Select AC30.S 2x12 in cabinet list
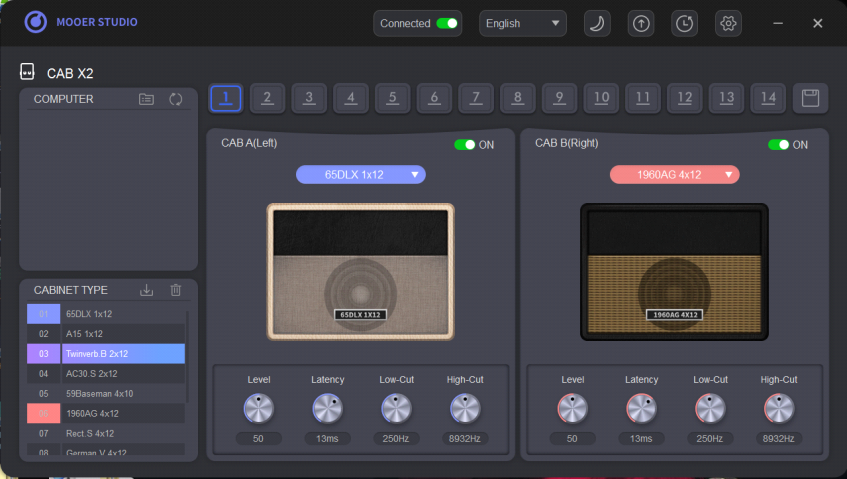The image size is (847, 479). pyautogui.click(x=106, y=374)
